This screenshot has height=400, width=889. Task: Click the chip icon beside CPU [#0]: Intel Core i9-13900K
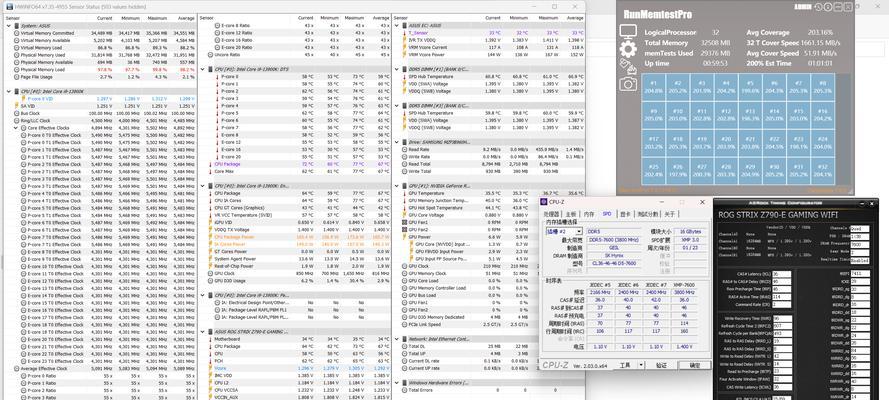16,91
